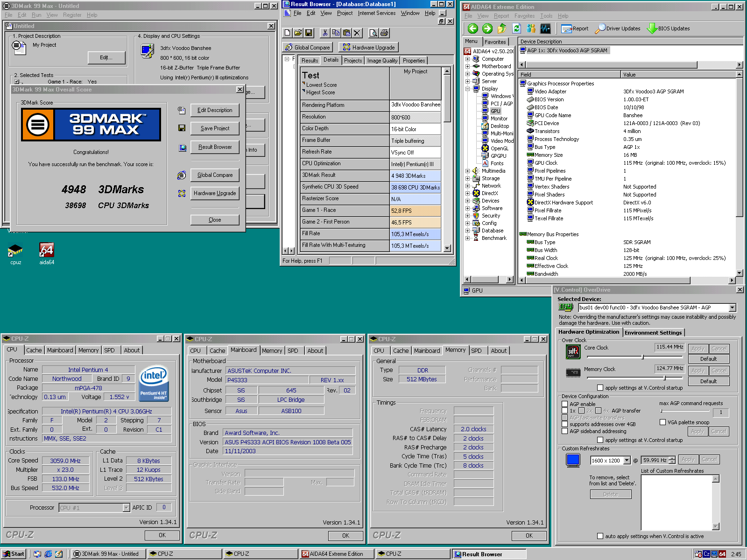Screen dimensions: 747x560
Task: Switch to Results tab in Result Browser
Action: [x=310, y=61]
